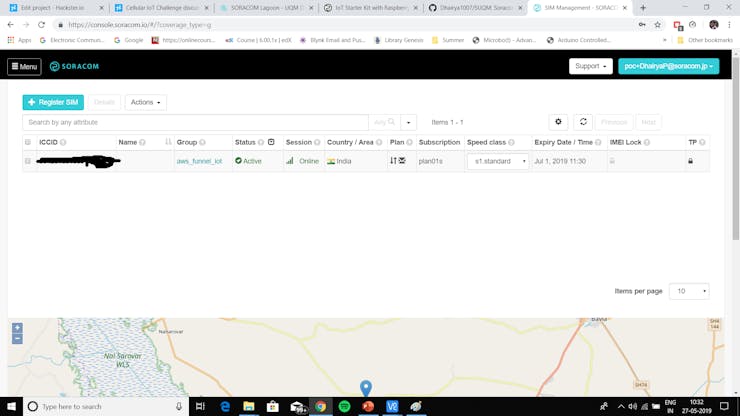Open the Support dropdown
Image resolution: width=740 pixels, height=416 pixels.
click(590, 67)
